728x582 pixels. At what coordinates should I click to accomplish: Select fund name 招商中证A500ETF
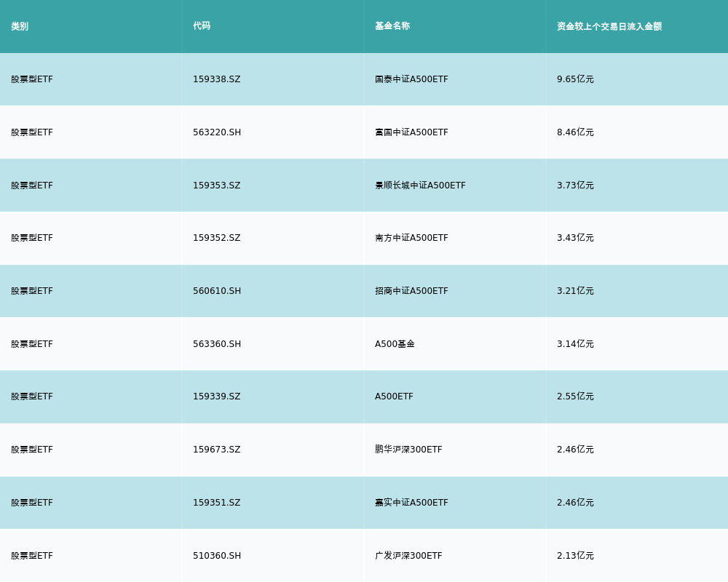pyautogui.click(x=411, y=291)
